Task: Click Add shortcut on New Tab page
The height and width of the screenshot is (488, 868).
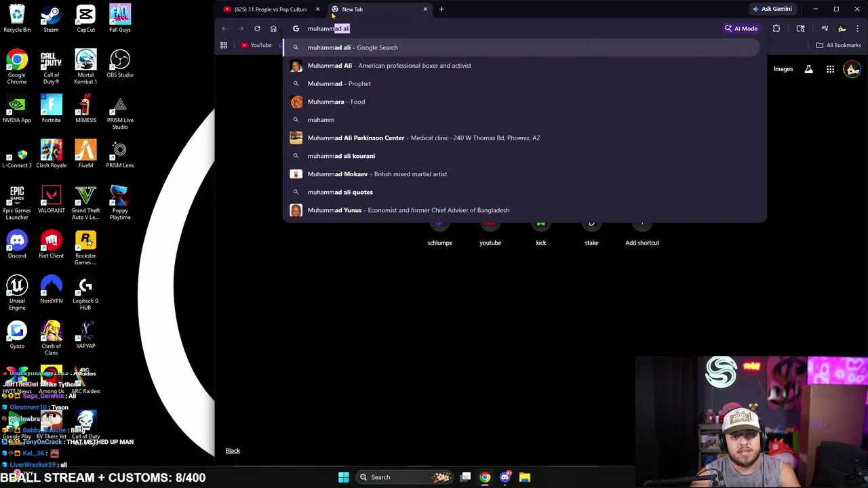Action: pyautogui.click(x=642, y=234)
